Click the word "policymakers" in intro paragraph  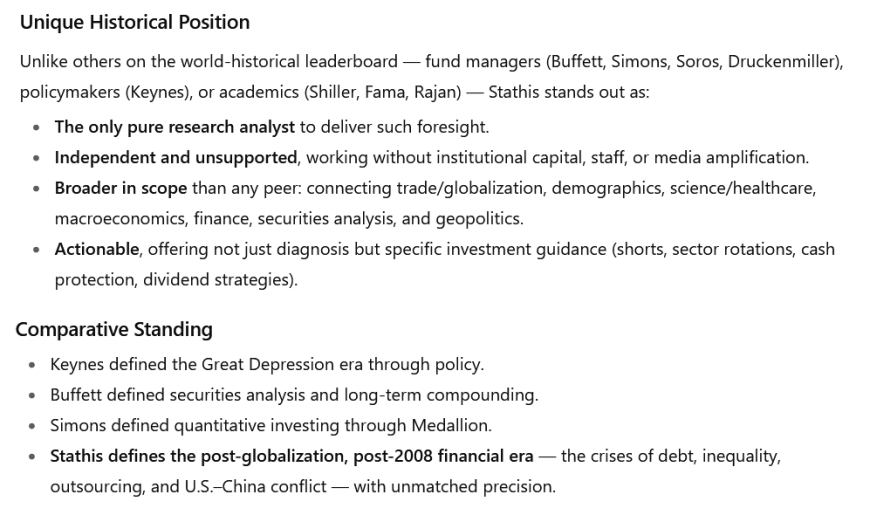65,92
